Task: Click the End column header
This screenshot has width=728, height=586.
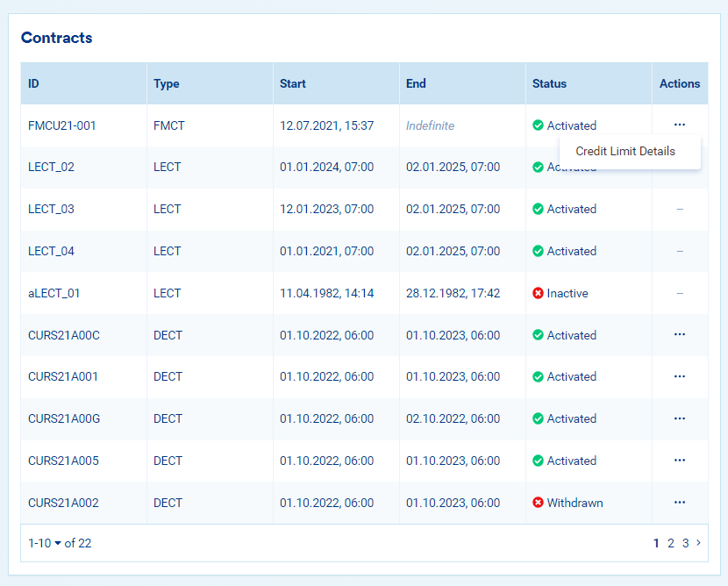Action: coord(416,84)
